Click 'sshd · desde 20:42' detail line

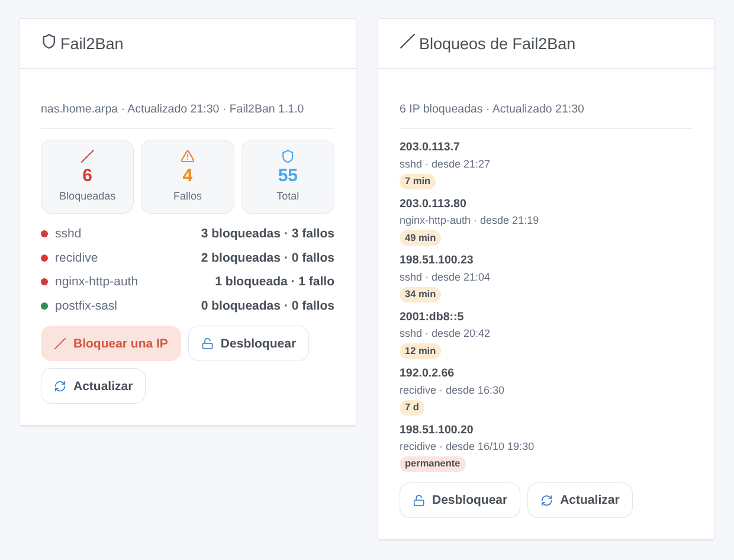(x=445, y=333)
